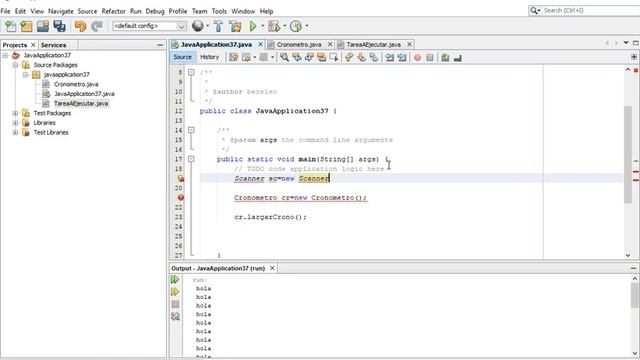The height and width of the screenshot is (360, 640).
Task: Click the Stop Macro Recording icon
Action: [x=430, y=58]
